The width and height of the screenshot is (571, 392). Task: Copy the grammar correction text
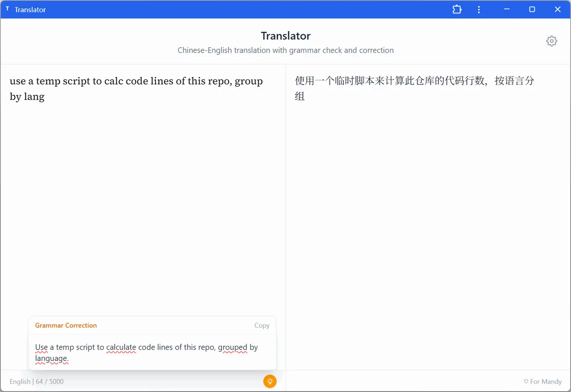pyautogui.click(x=262, y=326)
